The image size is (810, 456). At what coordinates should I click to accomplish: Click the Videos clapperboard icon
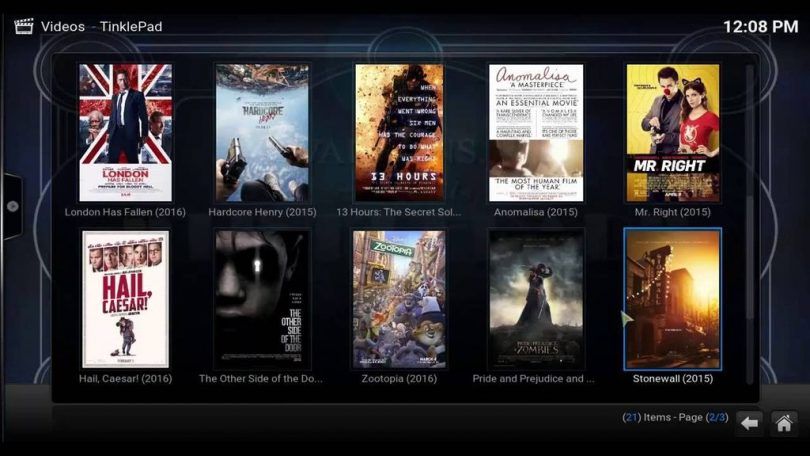[x=22, y=26]
